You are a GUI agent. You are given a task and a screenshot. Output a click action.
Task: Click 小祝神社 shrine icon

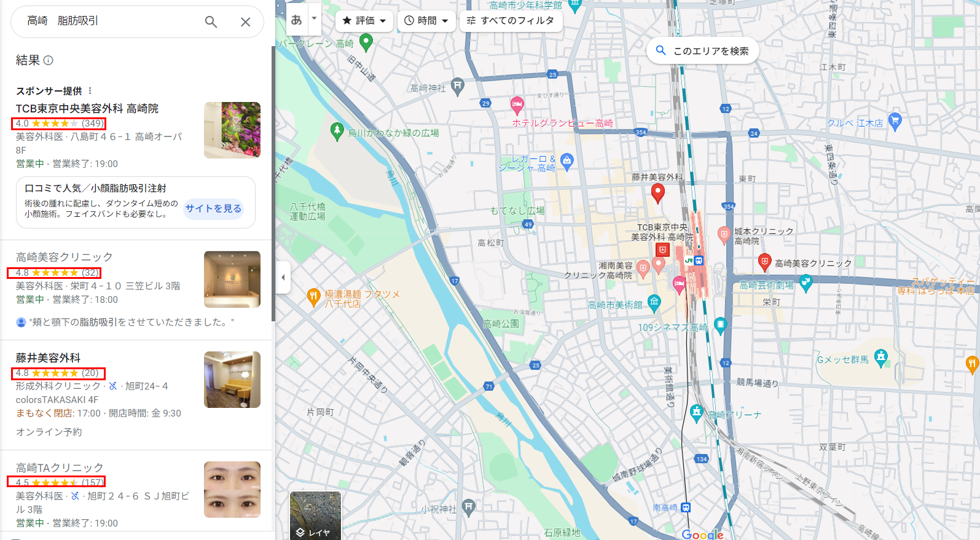point(469,507)
